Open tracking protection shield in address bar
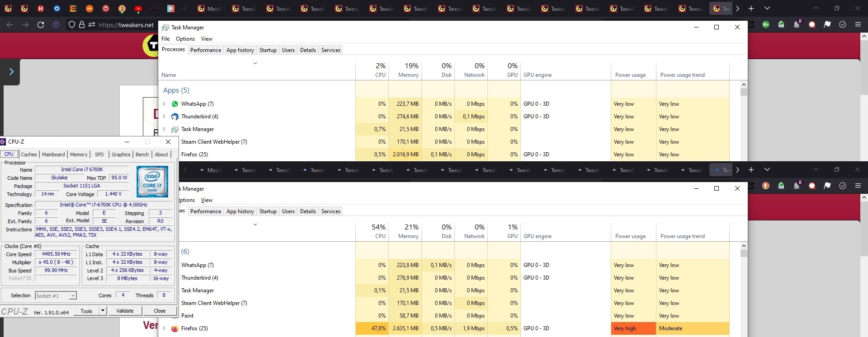868x337 pixels. 71,25
